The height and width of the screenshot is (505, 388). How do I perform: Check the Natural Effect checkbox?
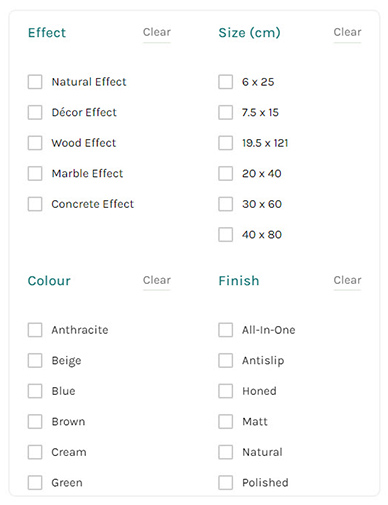(35, 82)
